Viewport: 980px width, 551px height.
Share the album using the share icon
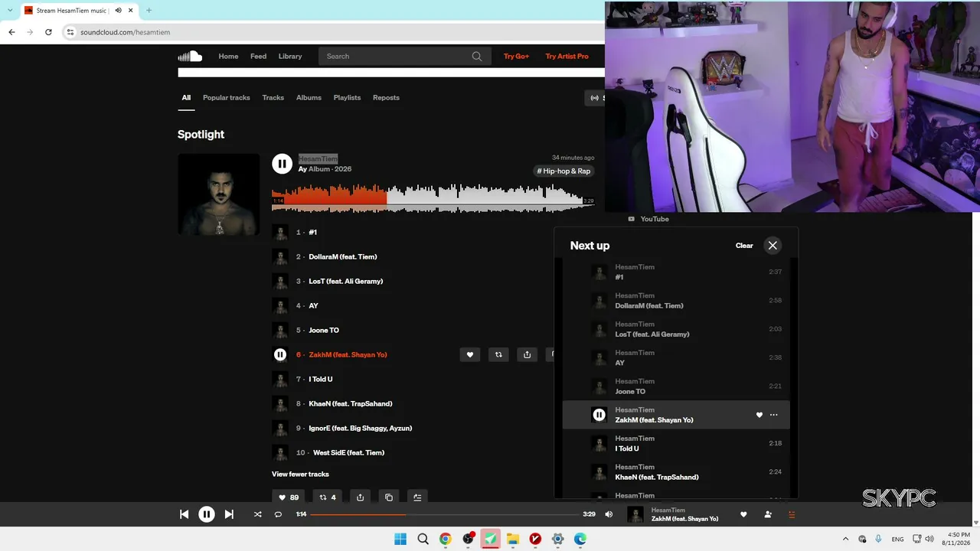360,497
